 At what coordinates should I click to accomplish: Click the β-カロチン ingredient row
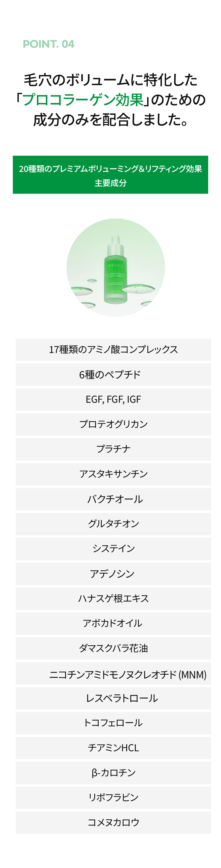113,773
